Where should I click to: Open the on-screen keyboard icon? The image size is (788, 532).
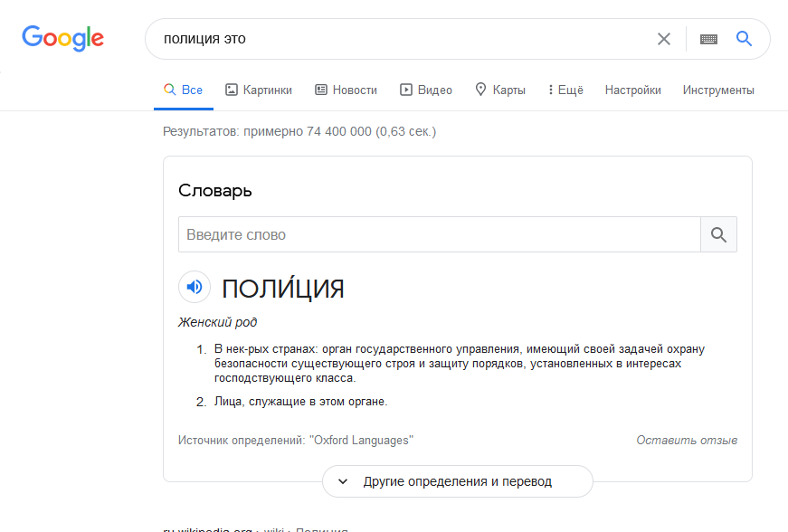pos(708,39)
